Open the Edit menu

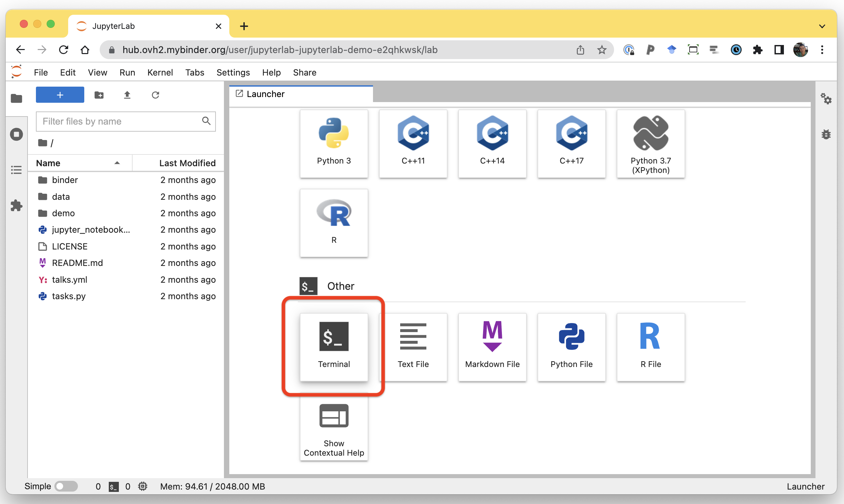[67, 72]
